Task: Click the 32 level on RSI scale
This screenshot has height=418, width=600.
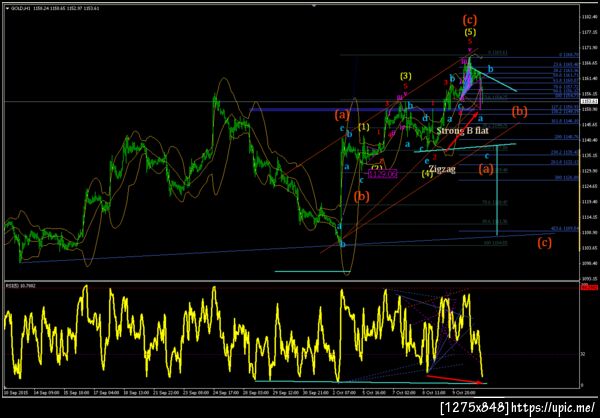Action: (x=583, y=354)
